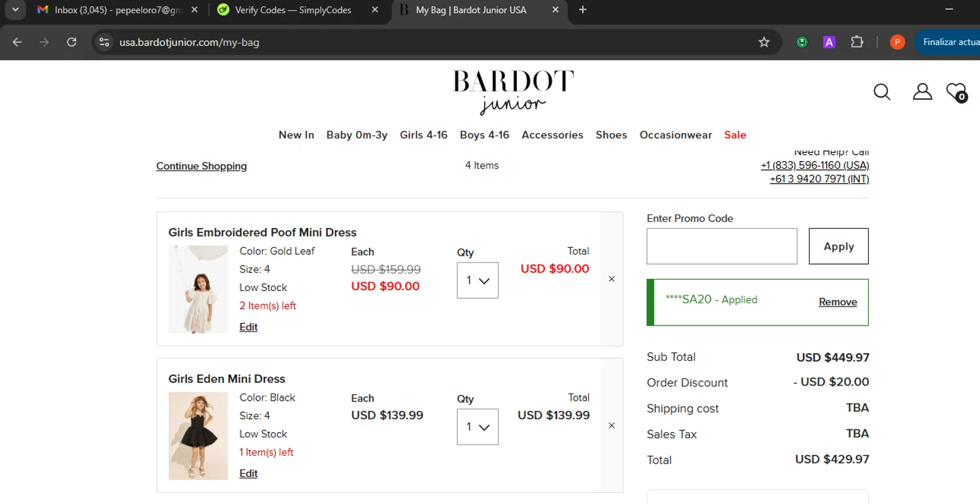Open the New In menu

[x=296, y=135]
